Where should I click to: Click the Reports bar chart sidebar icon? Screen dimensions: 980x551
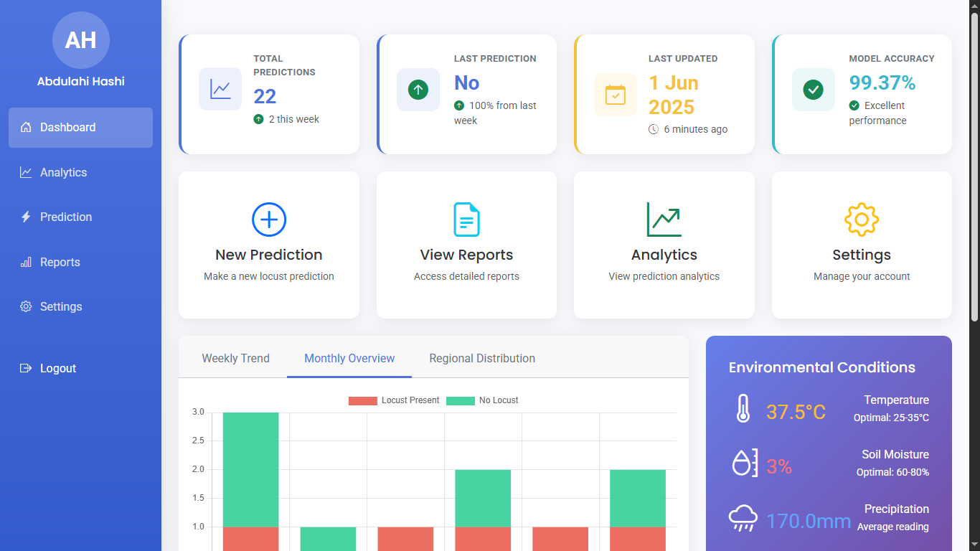coord(26,262)
